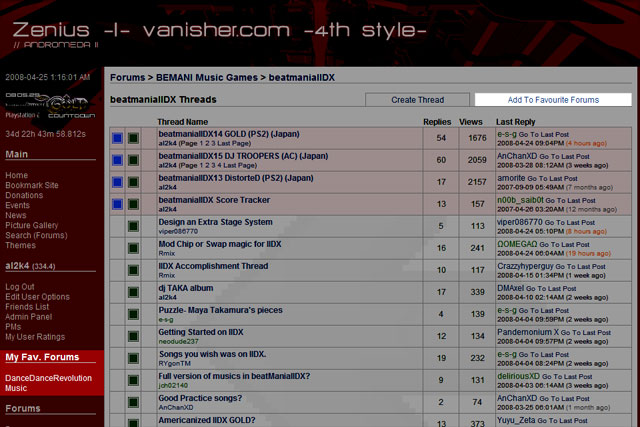Select Bookmark Site in sidebar
This screenshot has width=640, height=427.
click(32, 185)
